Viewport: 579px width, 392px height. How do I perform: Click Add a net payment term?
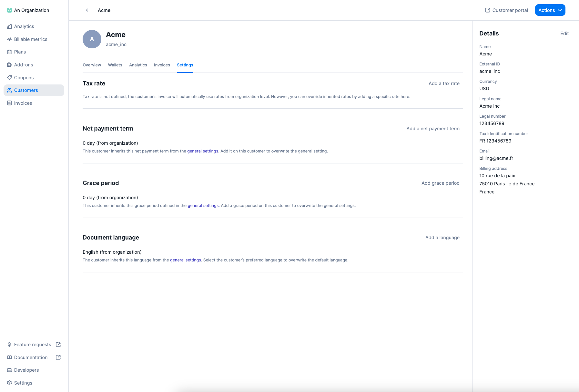[433, 129]
